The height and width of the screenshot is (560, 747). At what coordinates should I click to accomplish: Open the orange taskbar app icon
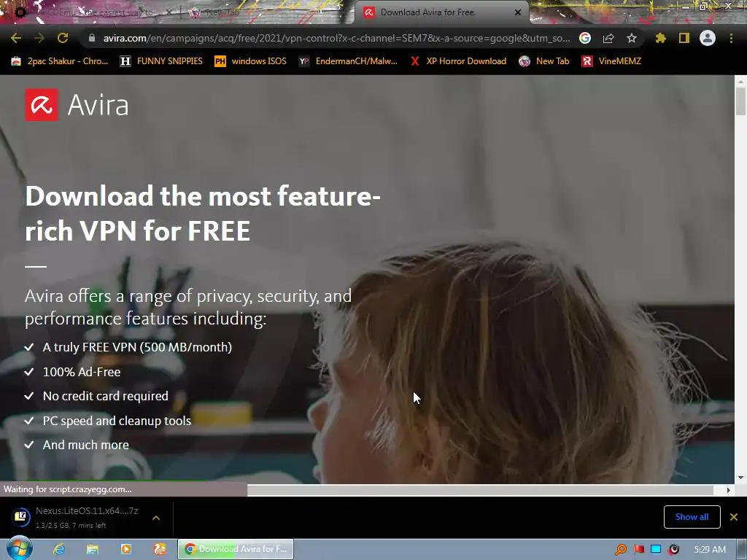(160, 549)
